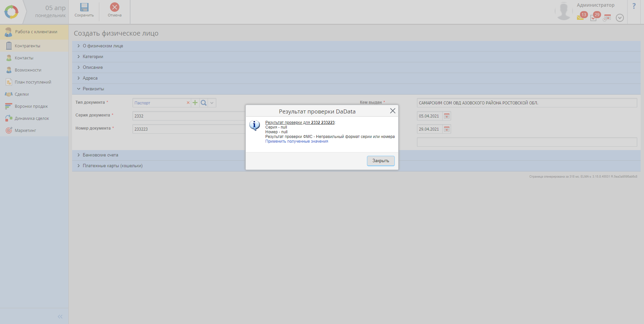Click the Применить полученные значения link

[x=297, y=142]
